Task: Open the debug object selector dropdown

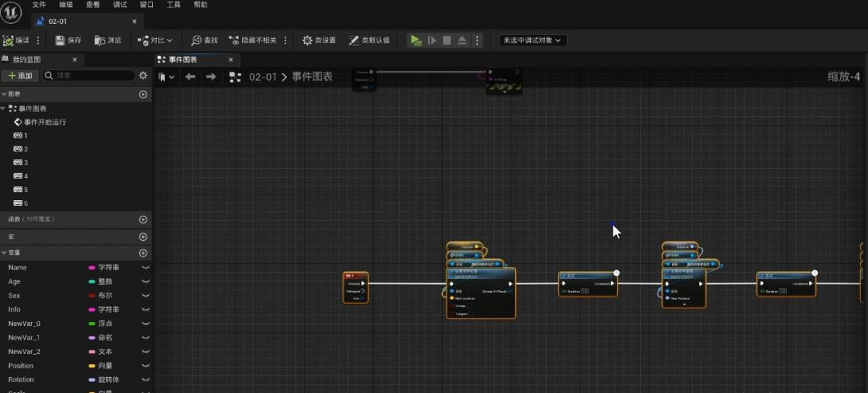Action: (x=533, y=40)
